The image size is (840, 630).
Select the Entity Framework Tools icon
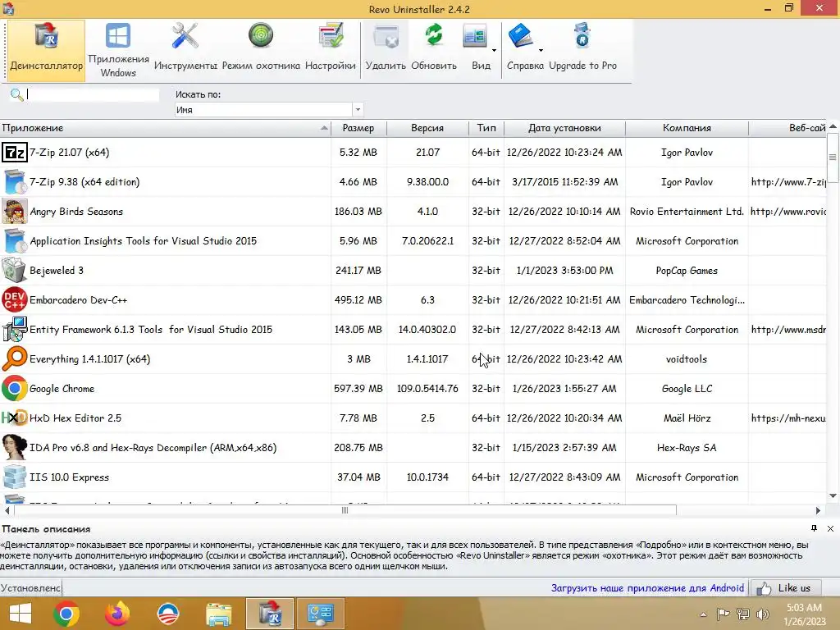click(x=14, y=329)
